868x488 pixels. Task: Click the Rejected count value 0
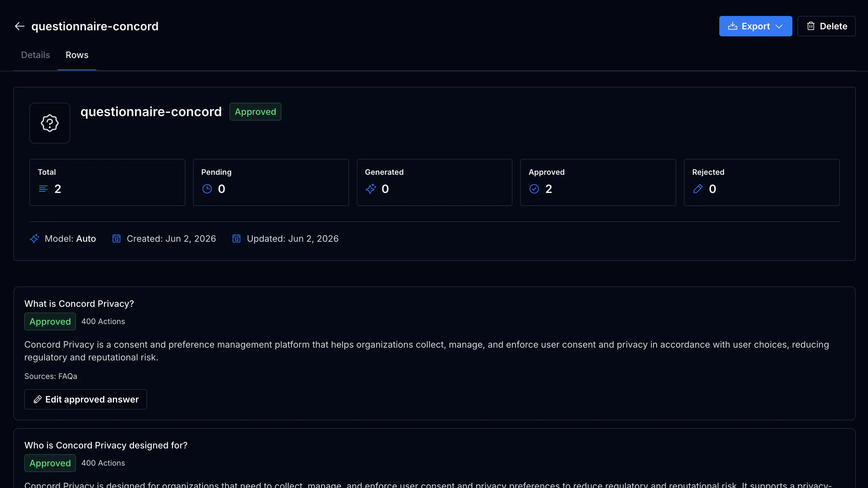point(713,189)
